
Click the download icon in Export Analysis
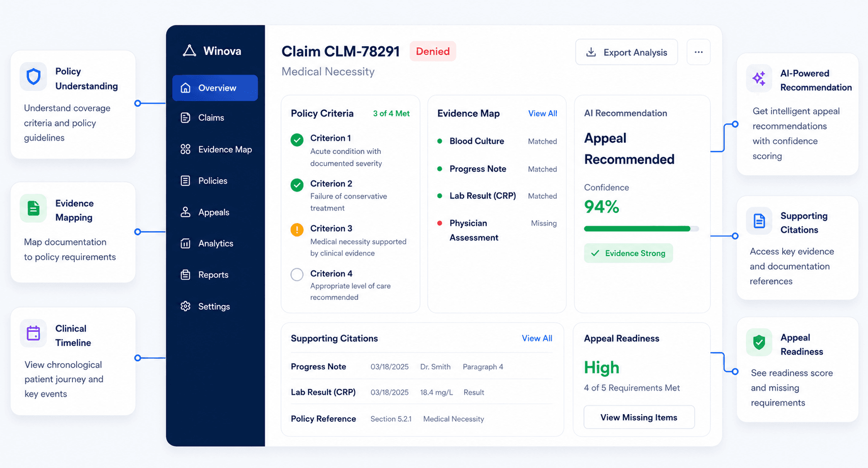point(591,52)
